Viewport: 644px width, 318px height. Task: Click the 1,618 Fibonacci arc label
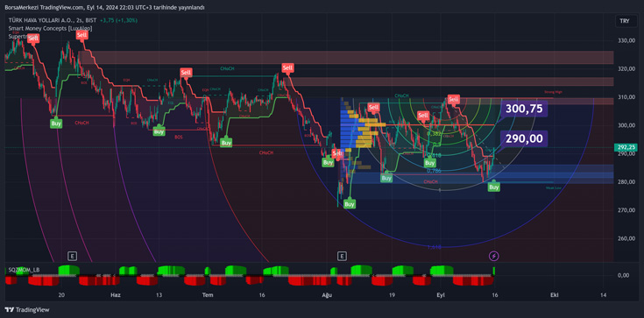(x=434, y=247)
